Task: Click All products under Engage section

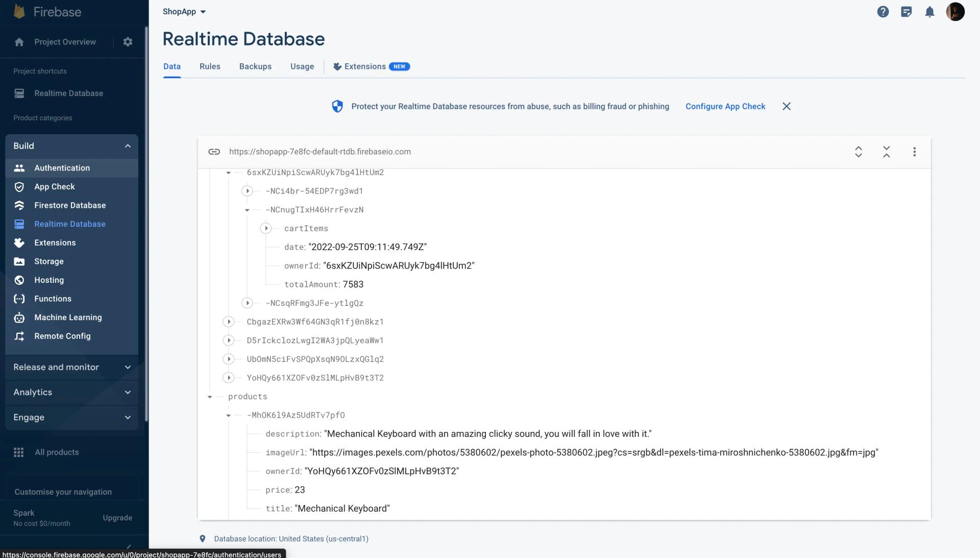Action: 57,452
